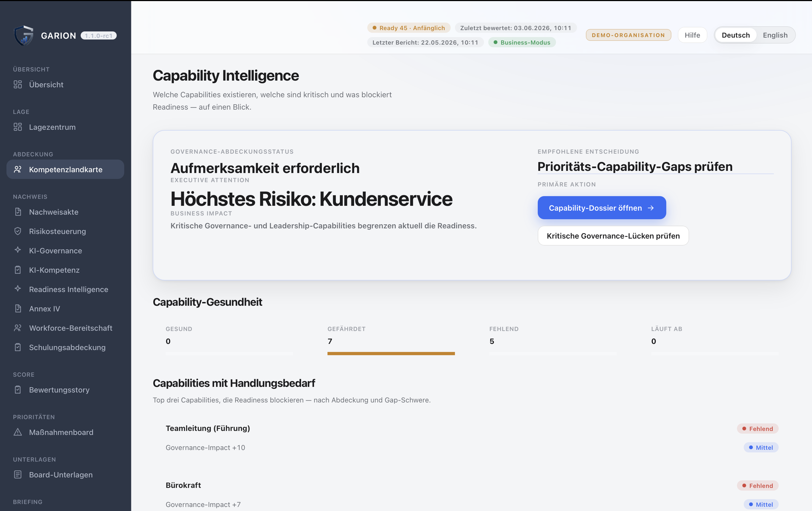
Task: Click the Board-Unterlagen document icon
Action: tap(18, 475)
